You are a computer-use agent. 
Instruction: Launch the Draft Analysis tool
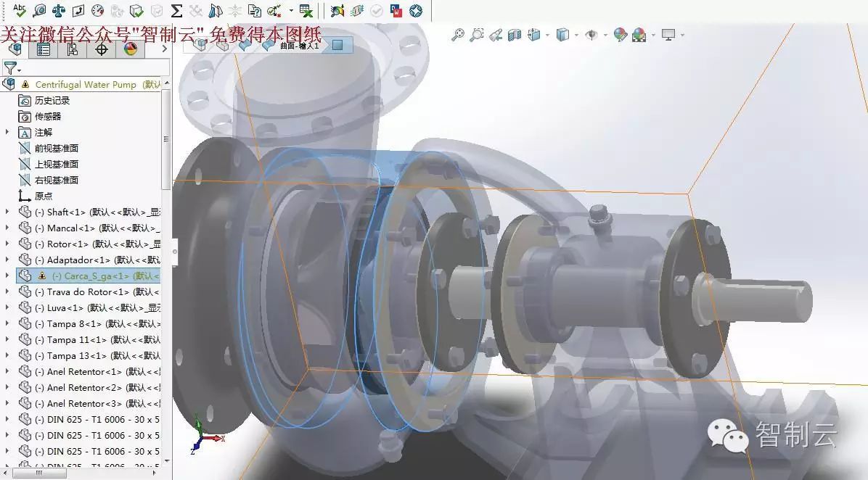(216, 10)
